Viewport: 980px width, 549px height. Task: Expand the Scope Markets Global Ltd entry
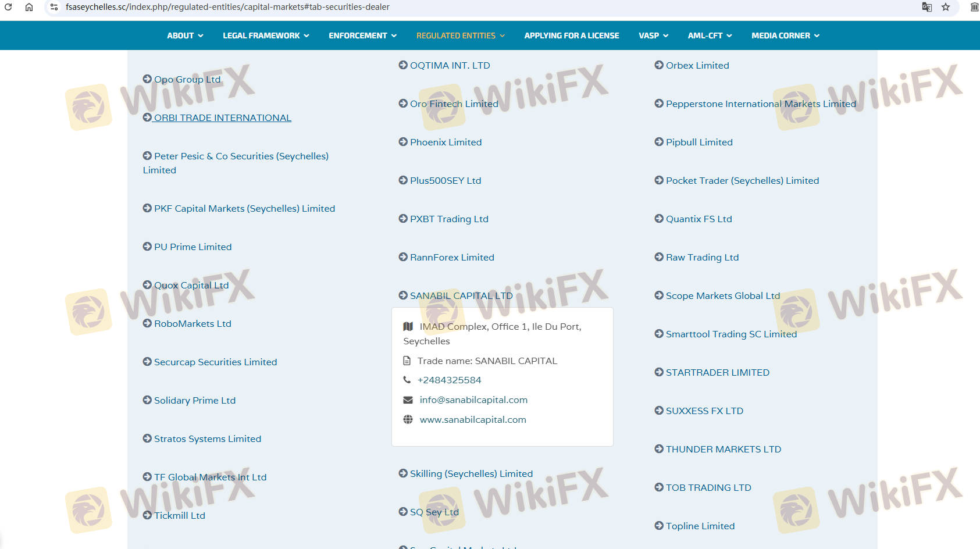pyautogui.click(x=717, y=295)
